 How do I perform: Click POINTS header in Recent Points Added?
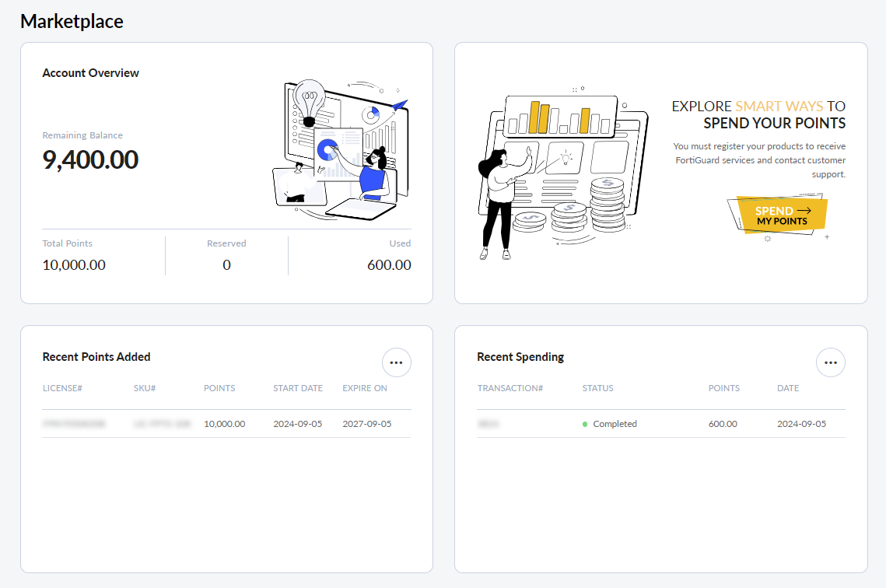219,389
